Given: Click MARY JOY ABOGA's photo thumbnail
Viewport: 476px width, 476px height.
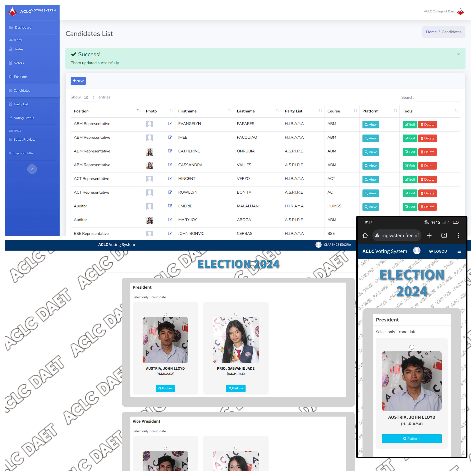Looking at the screenshot, I should point(150,221).
